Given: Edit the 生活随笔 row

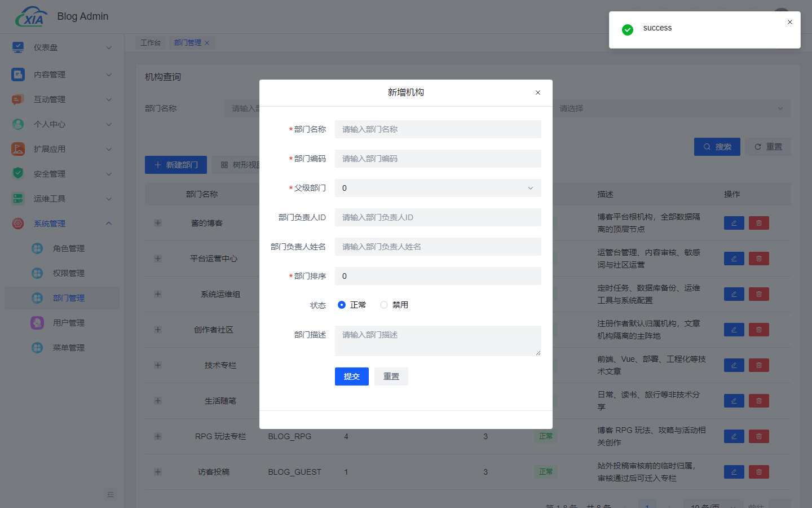Looking at the screenshot, I should (x=734, y=401).
